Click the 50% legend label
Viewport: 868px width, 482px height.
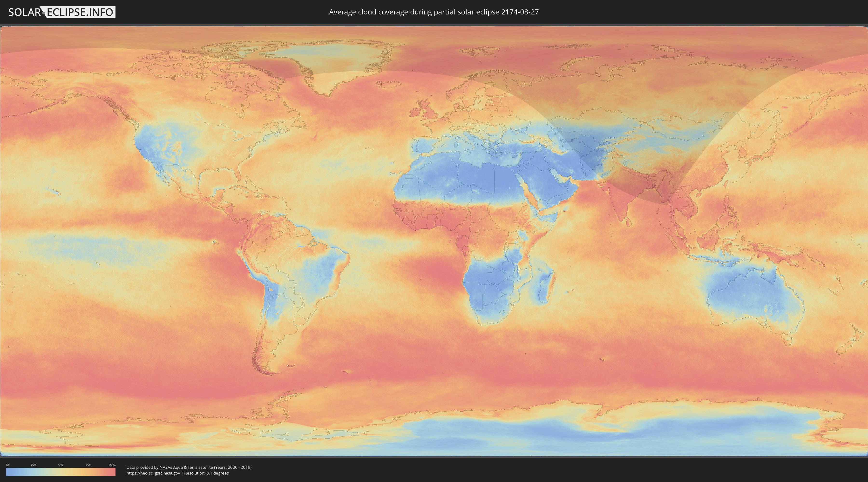pyautogui.click(x=61, y=465)
